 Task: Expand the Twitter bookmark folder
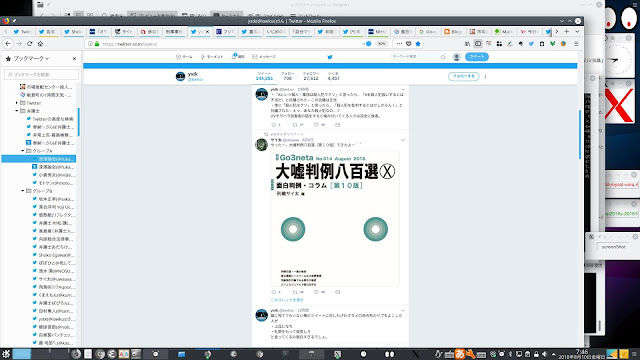click(x=17, y=103)
